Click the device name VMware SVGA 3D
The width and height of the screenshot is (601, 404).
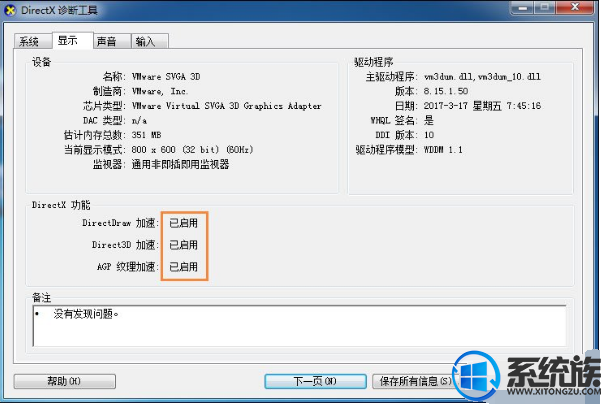[x=166, y=77]
